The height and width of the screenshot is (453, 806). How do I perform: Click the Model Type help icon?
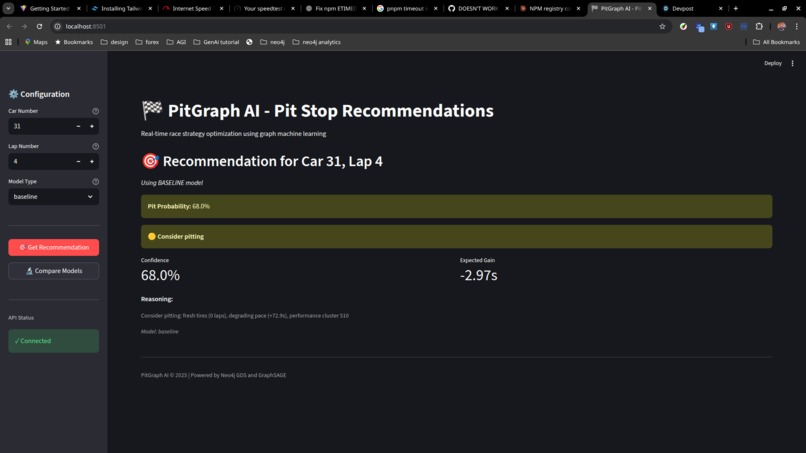[x=96, y=182]
